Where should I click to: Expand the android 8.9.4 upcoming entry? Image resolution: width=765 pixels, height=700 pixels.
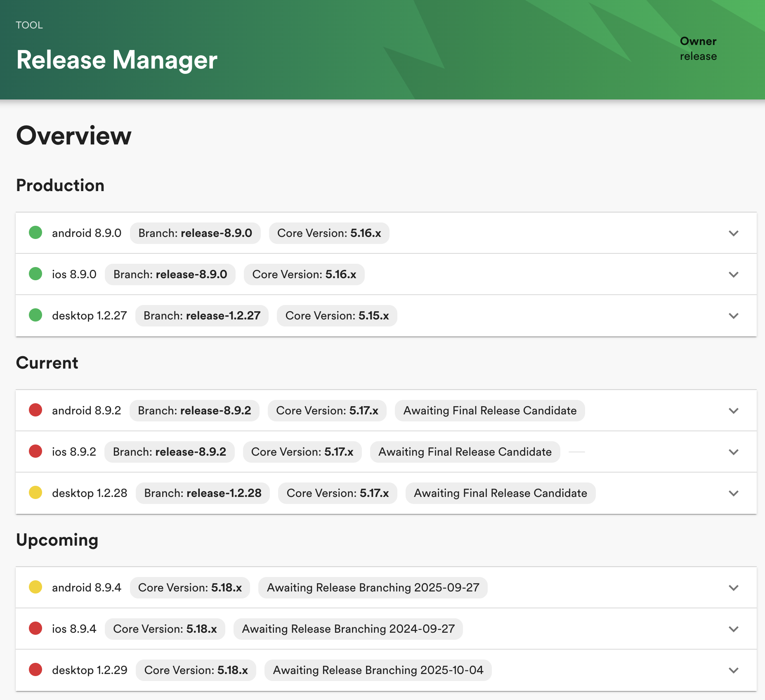click(734, 587)
